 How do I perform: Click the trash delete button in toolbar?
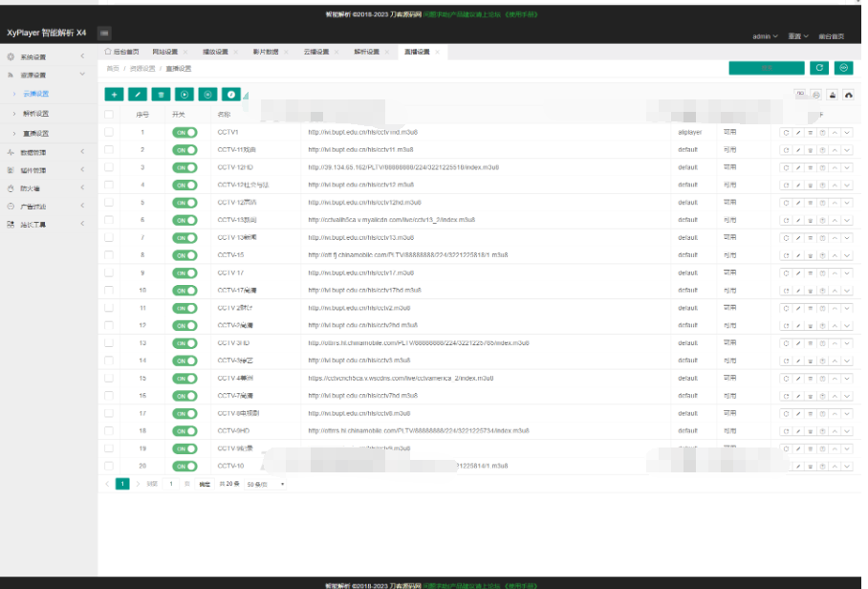161,94
